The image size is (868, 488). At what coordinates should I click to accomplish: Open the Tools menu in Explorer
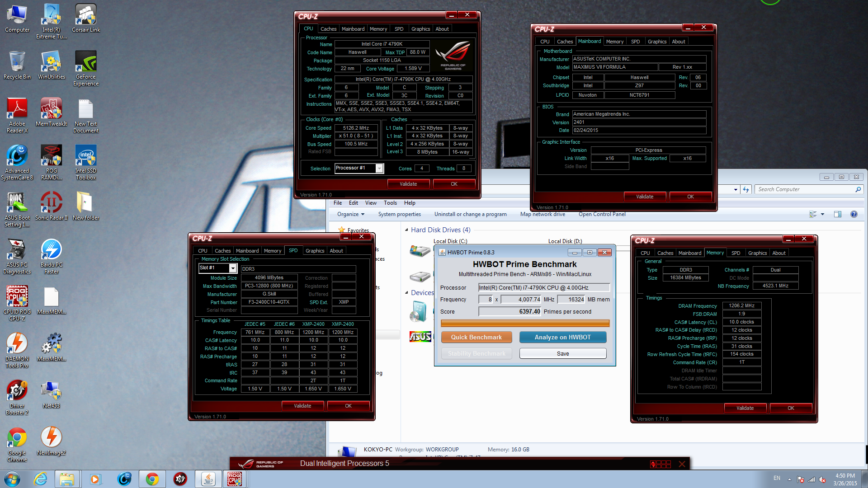click(x=390, y=203)
